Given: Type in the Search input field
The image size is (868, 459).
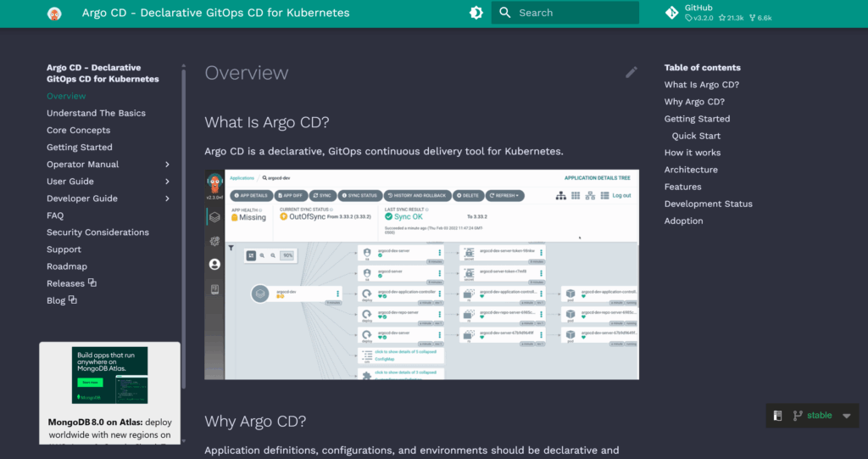Looking at the screenshot, I should click(576, 13).
